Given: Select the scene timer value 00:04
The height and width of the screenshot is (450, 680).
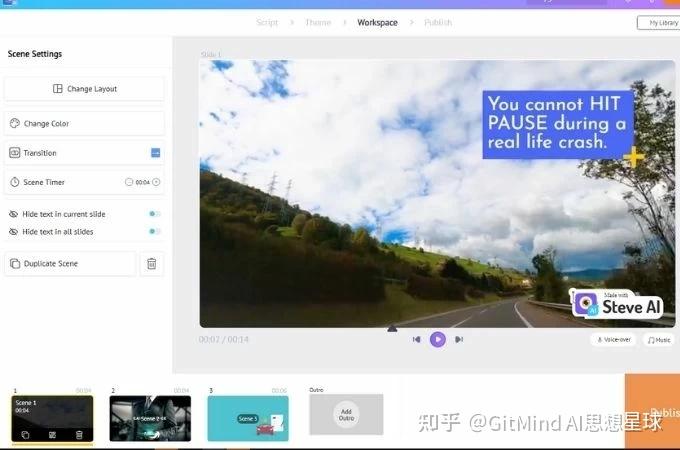Looking at the screenshot, I should click(x=142, y=183).
